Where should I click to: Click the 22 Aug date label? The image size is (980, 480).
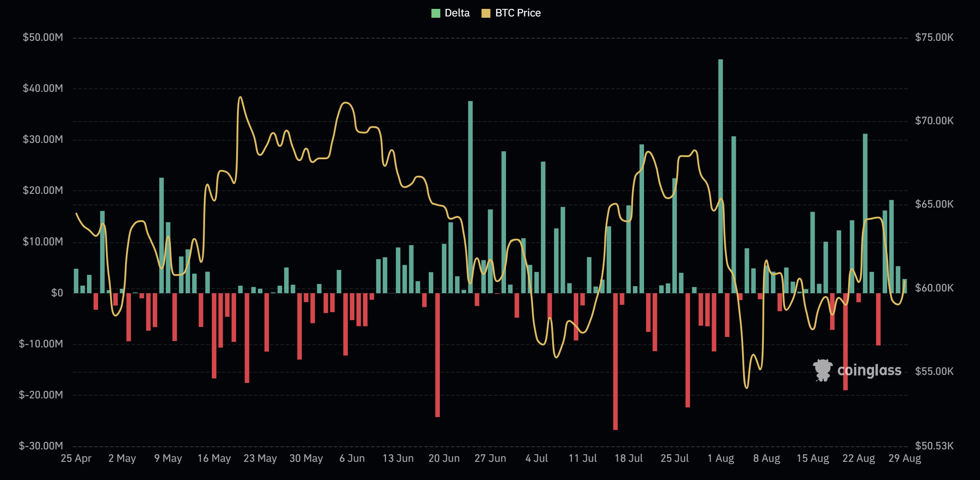(859, 458)
